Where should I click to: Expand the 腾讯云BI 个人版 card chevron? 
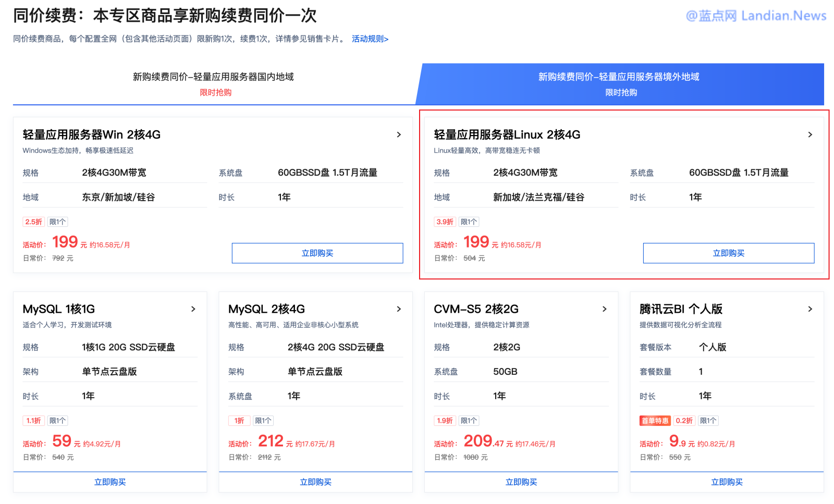click(810, 309)
